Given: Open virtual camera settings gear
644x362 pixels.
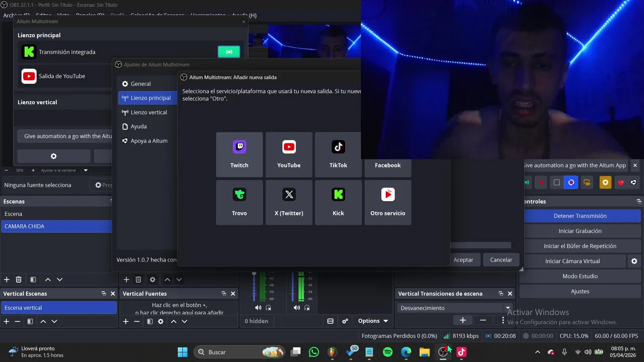Looking at the screenshot, I should click(x=634, y=261).
